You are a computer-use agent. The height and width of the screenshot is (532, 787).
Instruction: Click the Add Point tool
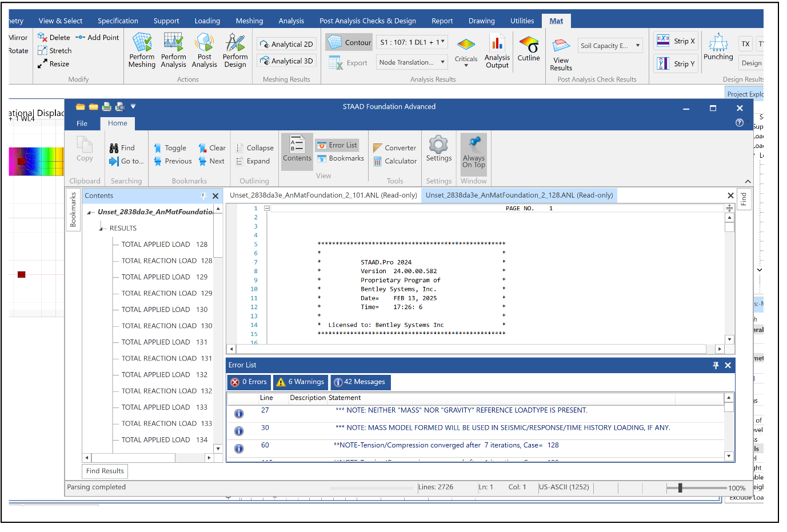(x=97, y=37)
